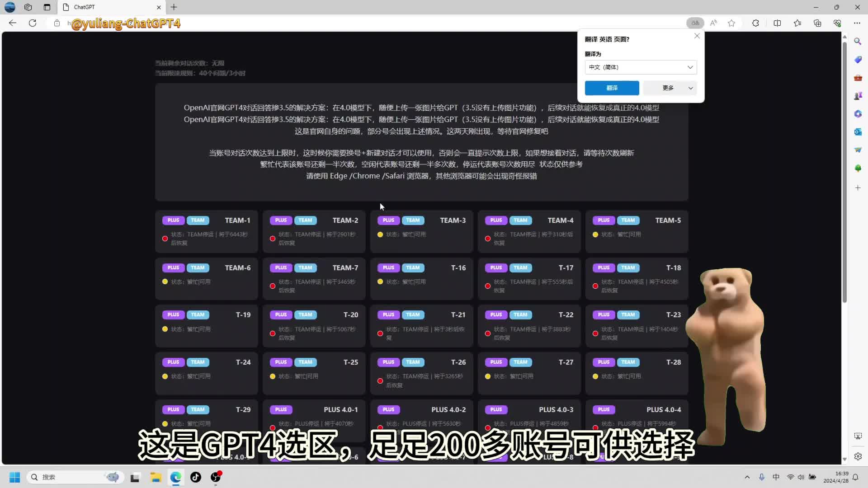Toggle microphone icon in system tray
Viewport: 868px width, 488px height.
762,477
